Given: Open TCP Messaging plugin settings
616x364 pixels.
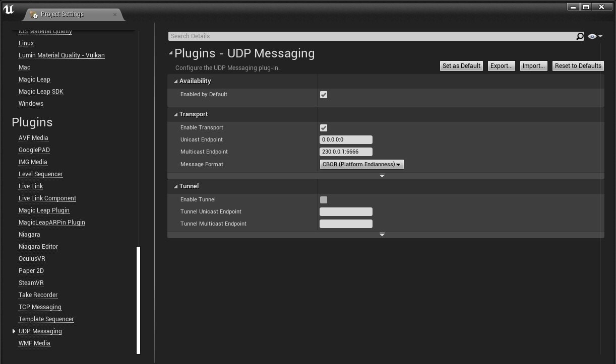Looking at the screenshot, I should tap(40, 307).
